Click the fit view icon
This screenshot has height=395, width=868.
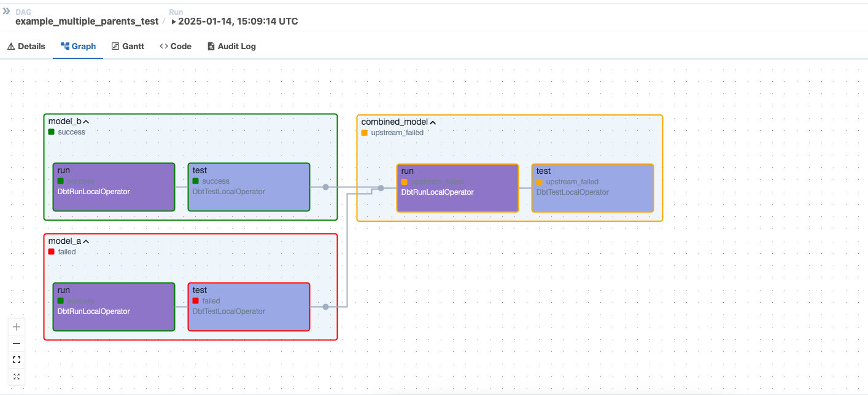click(x=17, y=360)
